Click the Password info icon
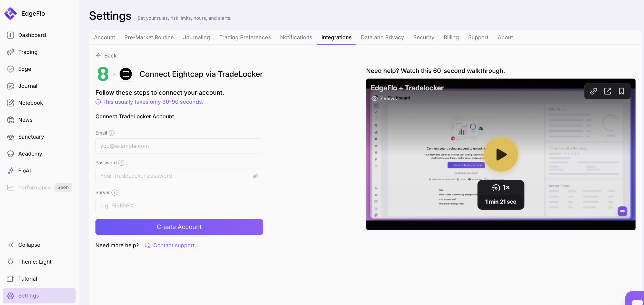Screen dimensions: 644x305 click(121, 163)
